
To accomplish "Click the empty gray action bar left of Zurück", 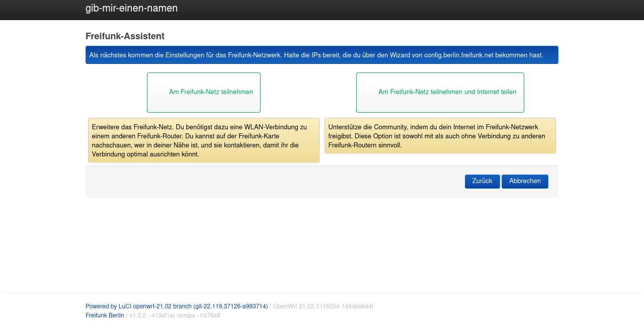I will (x=272, y=182).
